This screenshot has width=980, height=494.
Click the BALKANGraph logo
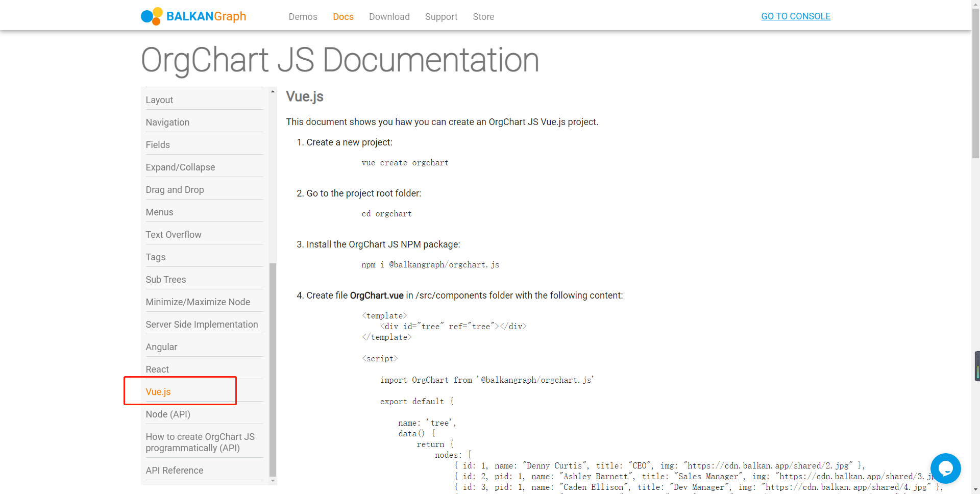(x=193, y=16)
